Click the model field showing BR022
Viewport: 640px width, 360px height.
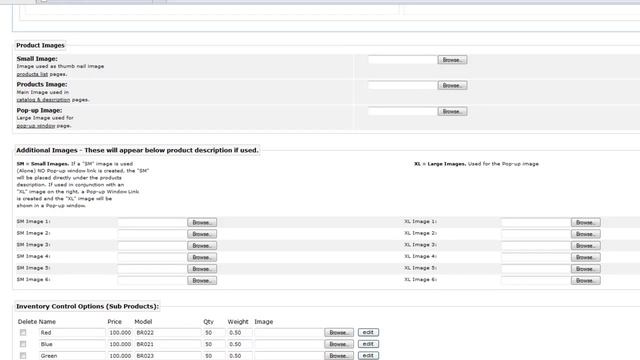click(x=168, y=333)
